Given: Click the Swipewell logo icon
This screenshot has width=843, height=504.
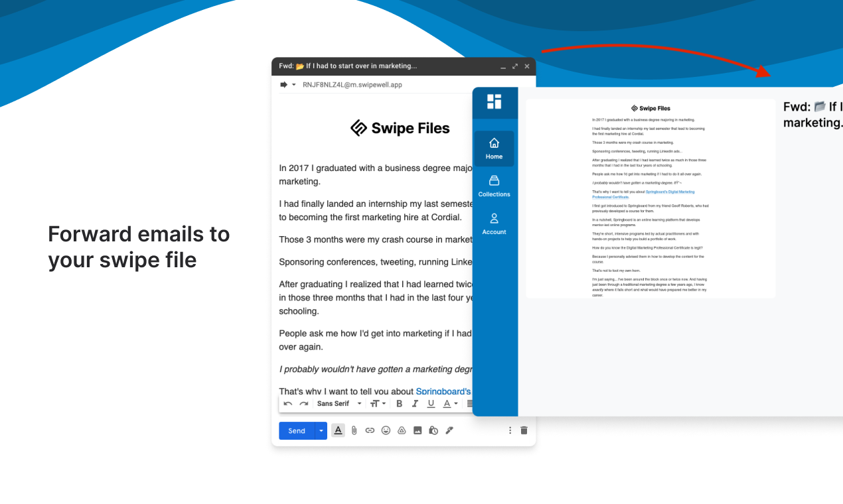Looking at the screenshot, I should point(494,101).
